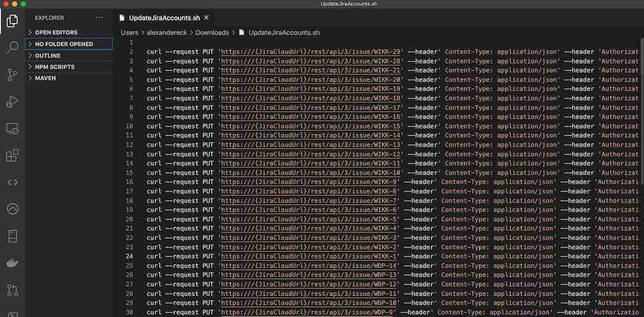
Task: Click the angle-brackets code icon in activity bar
Action: pos(13,182)
